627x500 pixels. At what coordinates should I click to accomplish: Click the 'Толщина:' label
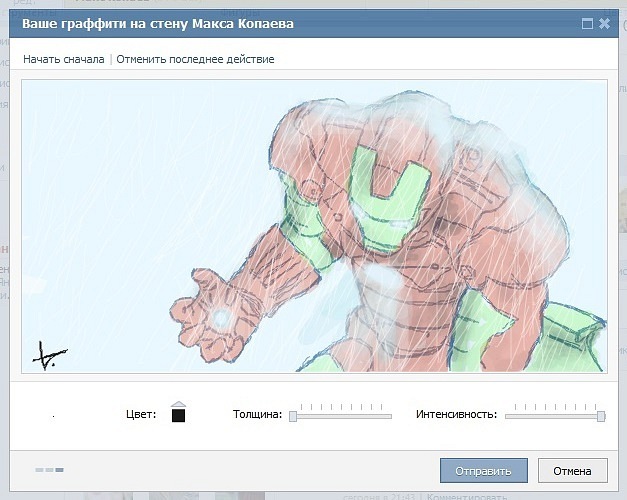[258, 414]
